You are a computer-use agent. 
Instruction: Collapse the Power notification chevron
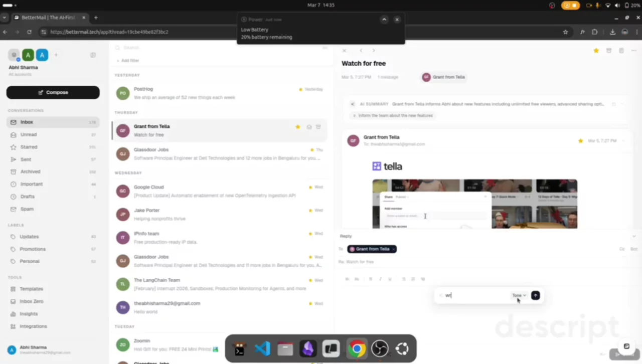pyautogui.click(x=384, y=20)
